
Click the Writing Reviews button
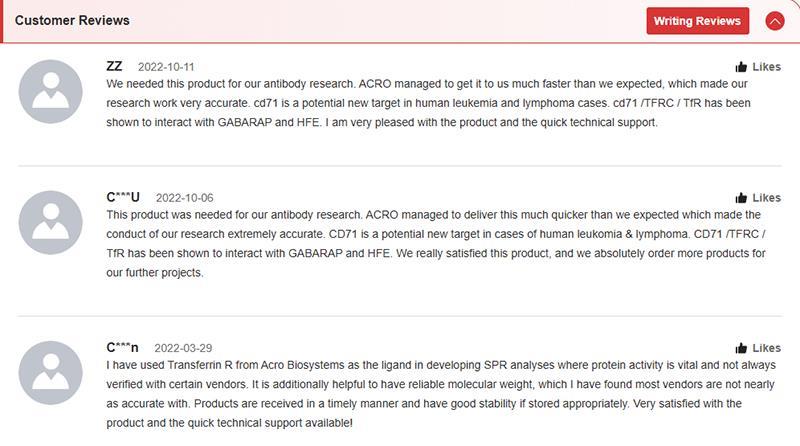click(697, 21)
